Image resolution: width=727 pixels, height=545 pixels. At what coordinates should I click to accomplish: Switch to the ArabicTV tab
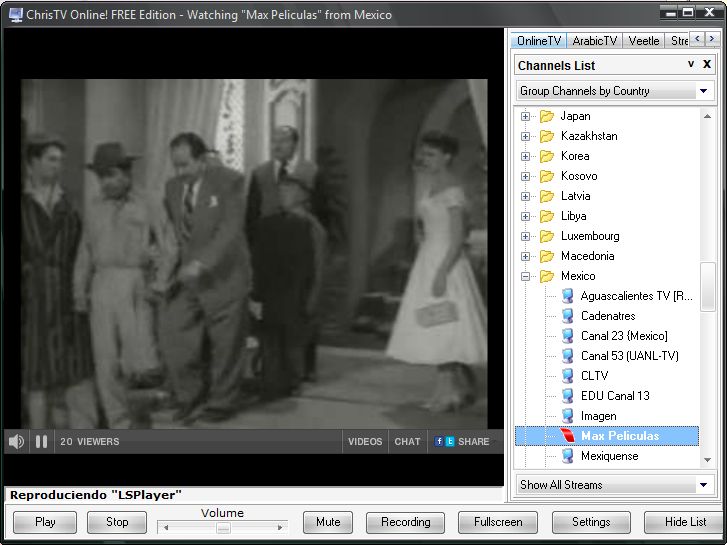click(x=594, y=41)
